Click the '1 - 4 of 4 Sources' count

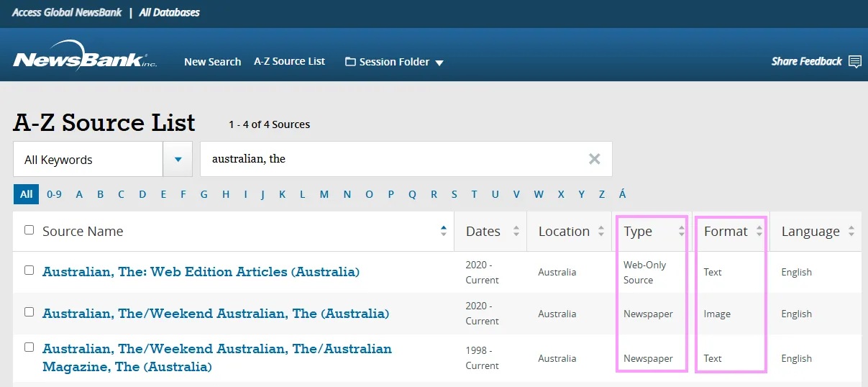[x=270, y=124]
